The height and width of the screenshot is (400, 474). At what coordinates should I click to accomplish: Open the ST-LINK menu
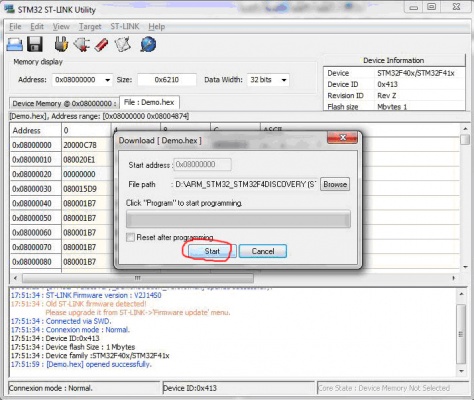[x=125, y=26]
